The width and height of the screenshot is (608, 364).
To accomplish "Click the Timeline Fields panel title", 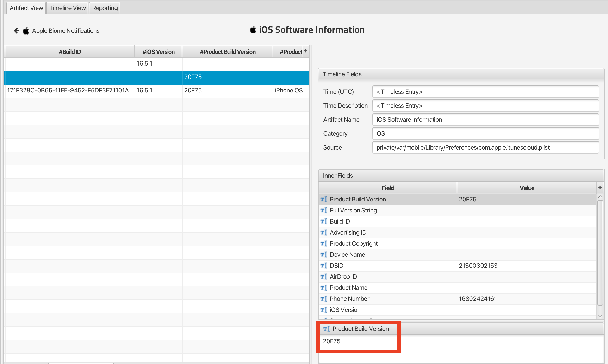I will [342, 74].
